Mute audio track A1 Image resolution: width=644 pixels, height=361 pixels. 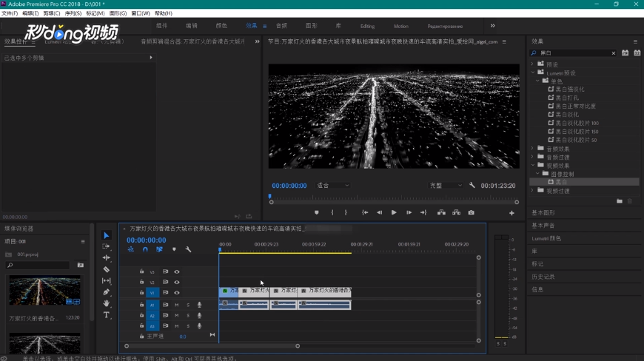177,305
